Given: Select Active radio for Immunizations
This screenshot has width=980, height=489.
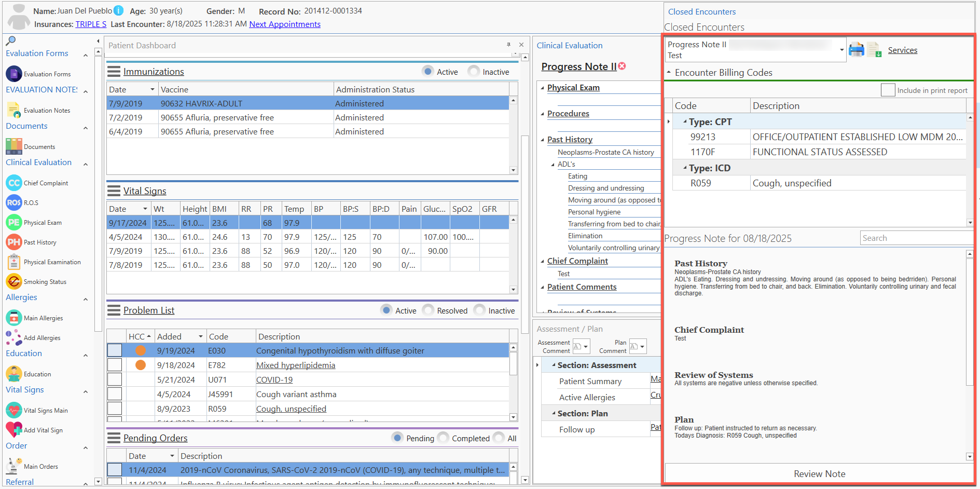Looking at the screenshot, I should (x=428, y=71).
